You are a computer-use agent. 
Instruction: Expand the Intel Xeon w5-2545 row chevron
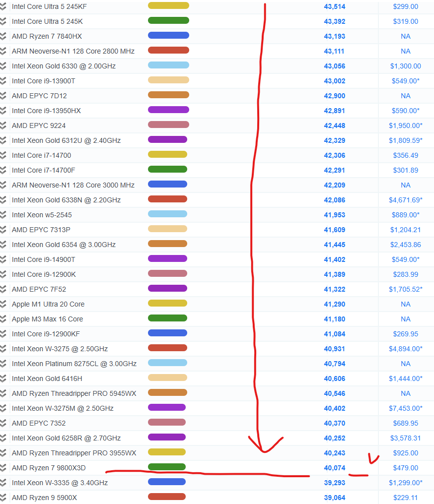(3, 215)
